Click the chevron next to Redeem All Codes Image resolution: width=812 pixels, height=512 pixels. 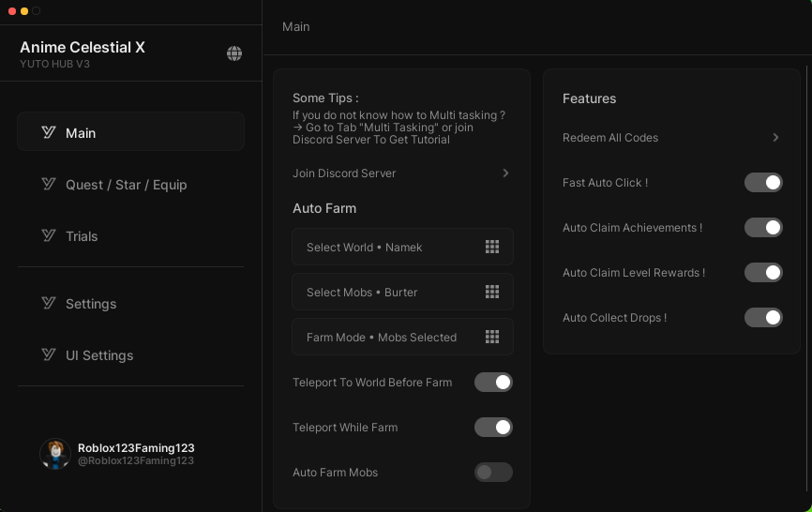coord(775,137)
